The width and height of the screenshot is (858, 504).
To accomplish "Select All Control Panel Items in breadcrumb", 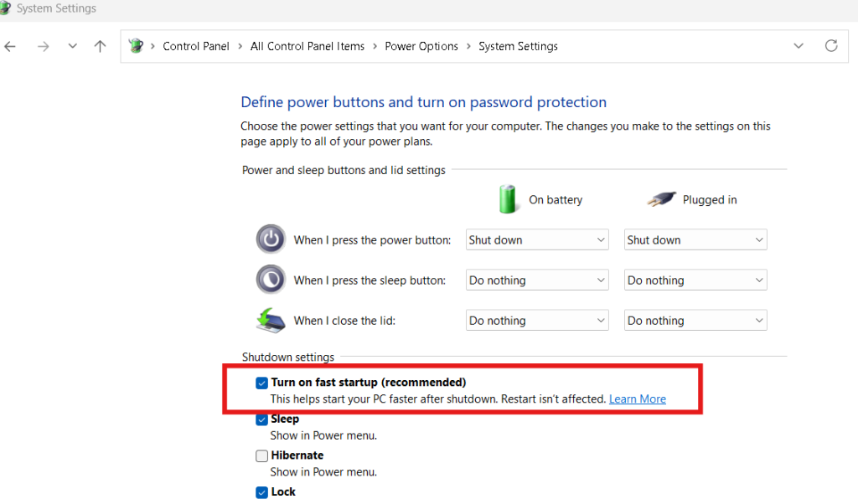I will (307, 46).
